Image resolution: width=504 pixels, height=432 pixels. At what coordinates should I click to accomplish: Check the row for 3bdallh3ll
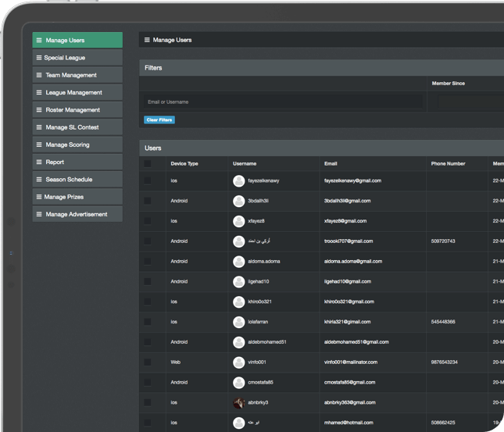pyautogui.click(x=148, y=201)
